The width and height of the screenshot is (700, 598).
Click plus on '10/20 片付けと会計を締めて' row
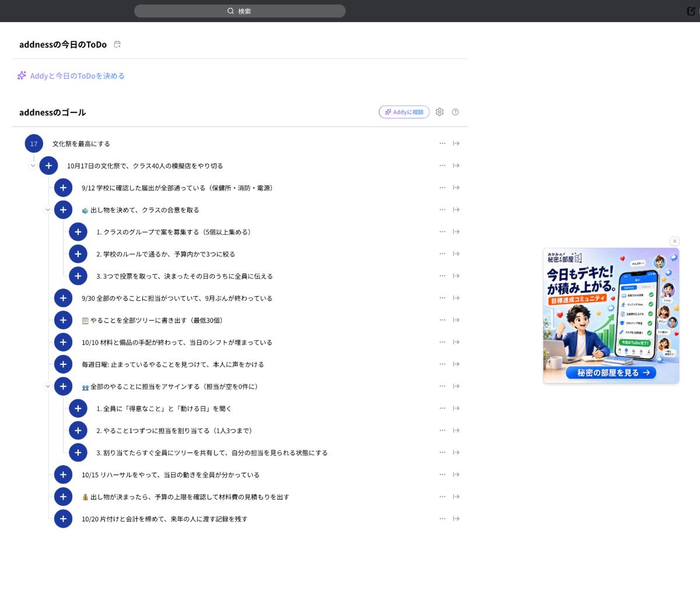coord(63,519)
